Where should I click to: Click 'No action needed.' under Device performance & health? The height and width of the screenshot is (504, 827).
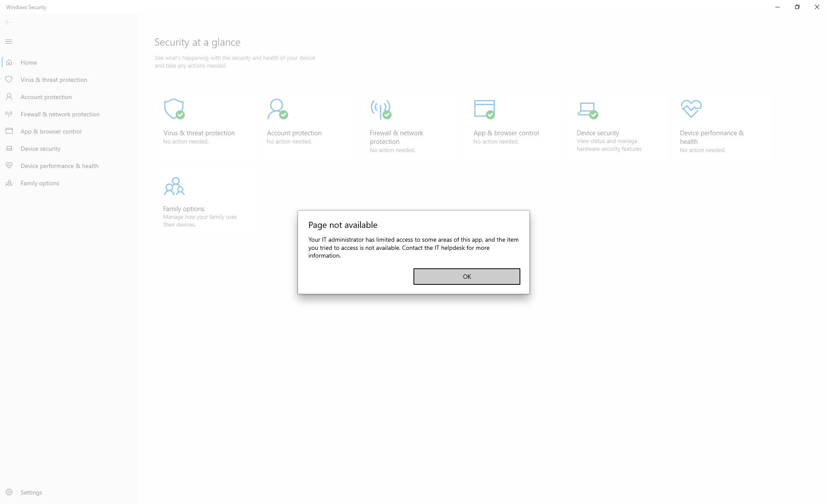[703, 150]
